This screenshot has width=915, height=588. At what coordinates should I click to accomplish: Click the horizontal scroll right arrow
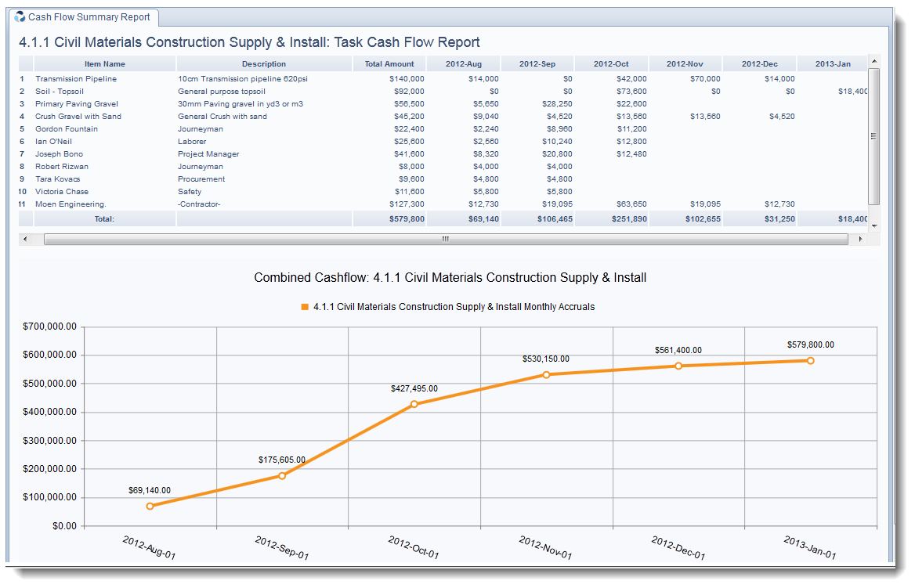[861, 239]
